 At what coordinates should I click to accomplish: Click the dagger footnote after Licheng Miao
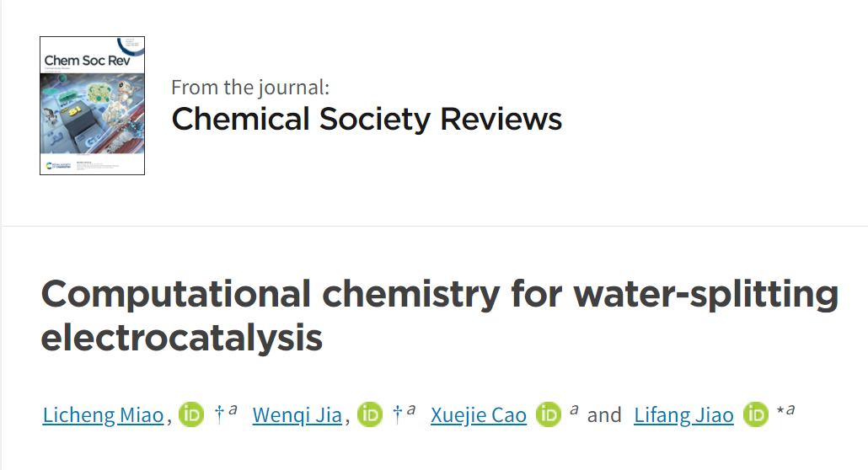tap(219, 413)
